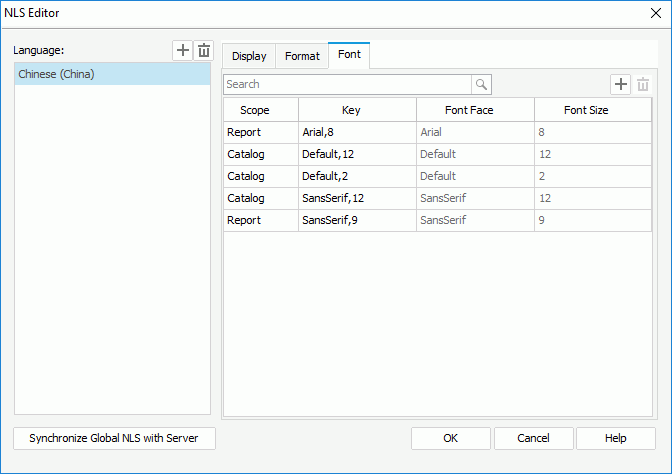Select the SansSerif,9 key cell
The image size is (672, 474).
[x=357, y=220]
